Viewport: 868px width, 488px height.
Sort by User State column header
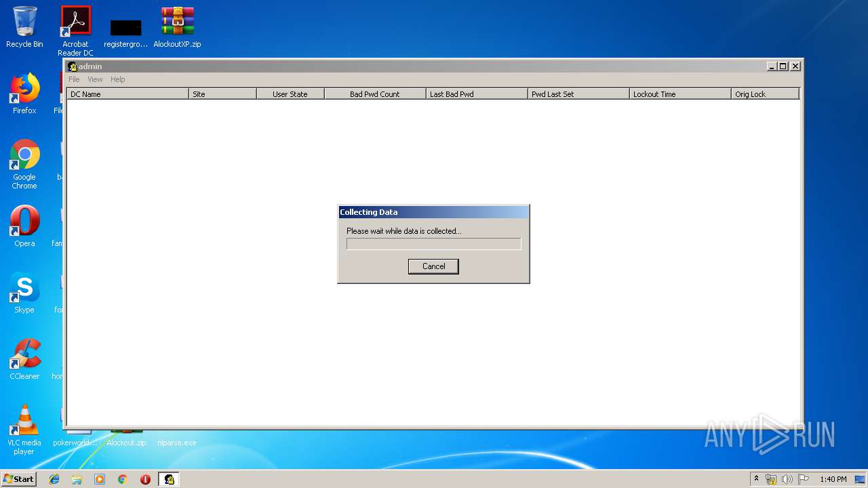(290, 94)
